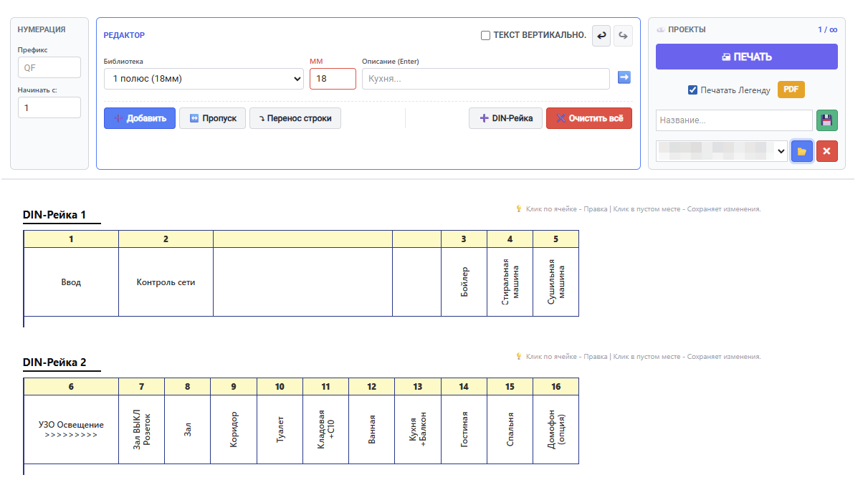Click the undo arrow icon
Viewport: 868px width, 485px height.
[x=601, y=36]
